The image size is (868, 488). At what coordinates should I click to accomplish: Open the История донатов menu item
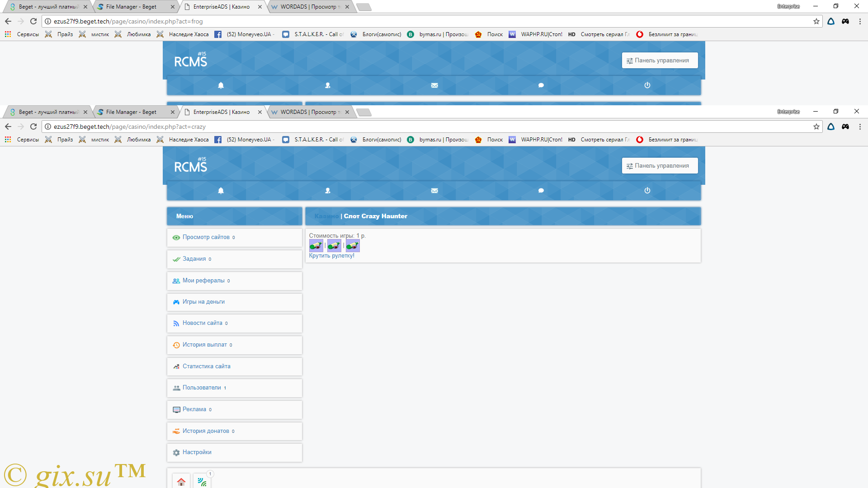(x=234, y=432)
